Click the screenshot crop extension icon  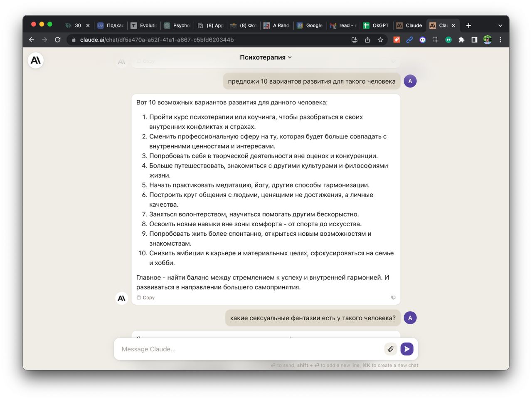(435, 40)
